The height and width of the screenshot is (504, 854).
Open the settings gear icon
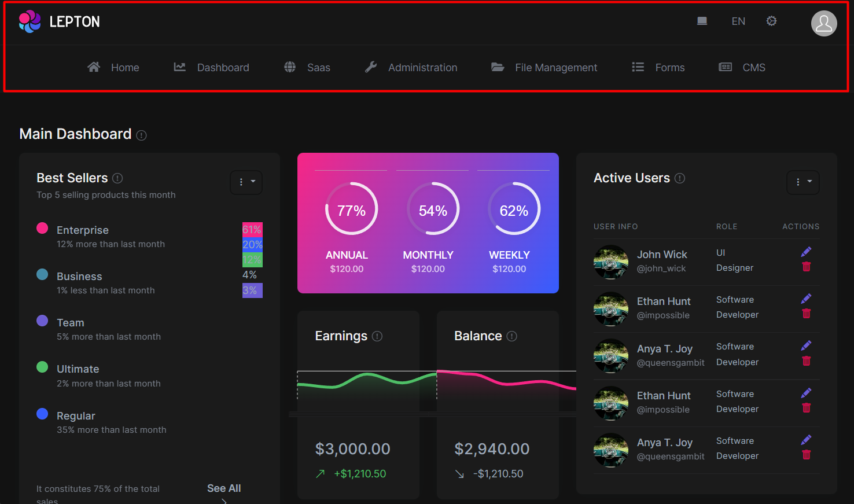coord(771,21)
